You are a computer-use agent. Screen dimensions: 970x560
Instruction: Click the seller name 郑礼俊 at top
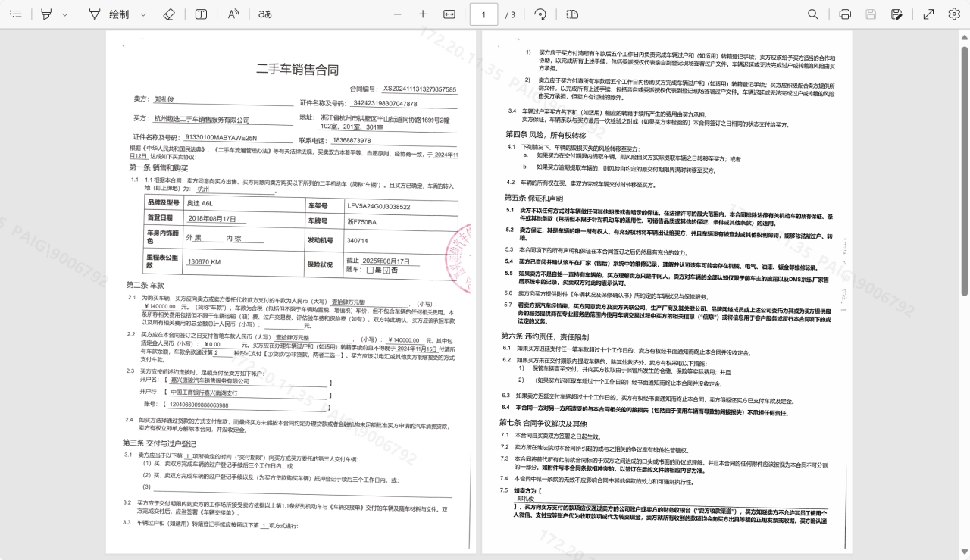[x=164, y=99]
